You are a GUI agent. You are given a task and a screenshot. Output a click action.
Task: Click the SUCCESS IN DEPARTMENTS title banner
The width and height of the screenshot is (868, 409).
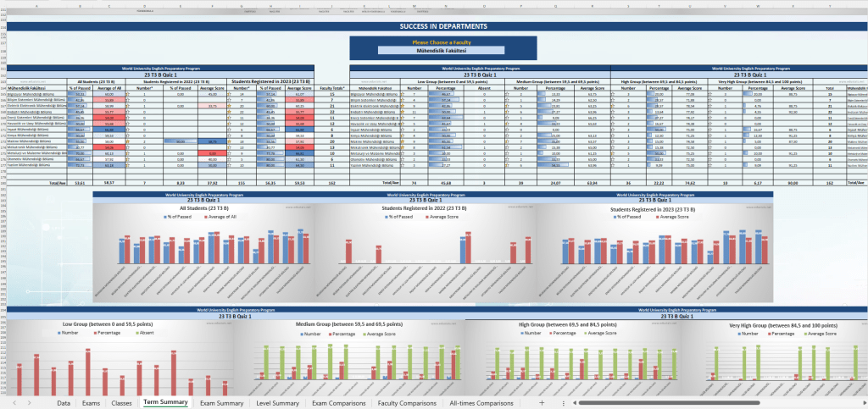point(433,27)
